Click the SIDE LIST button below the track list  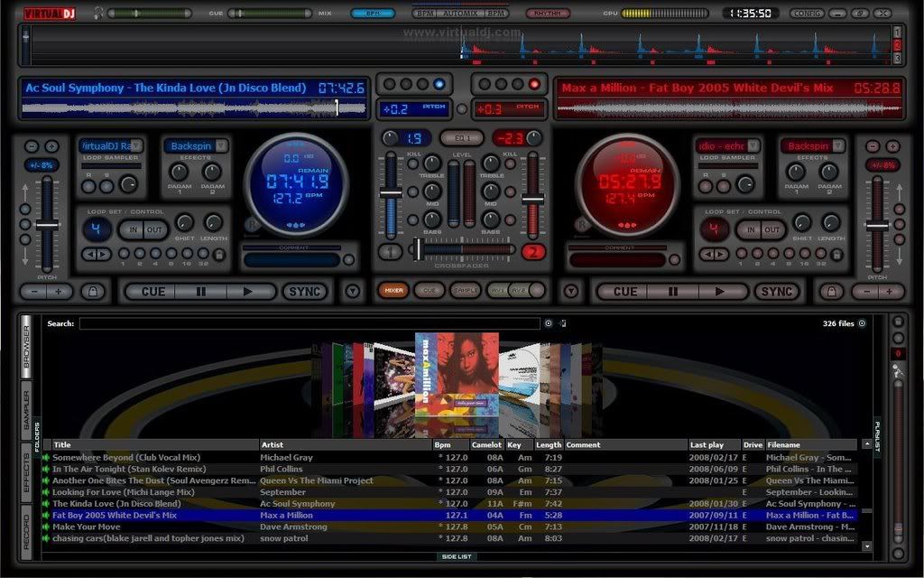tap(457, 556)
